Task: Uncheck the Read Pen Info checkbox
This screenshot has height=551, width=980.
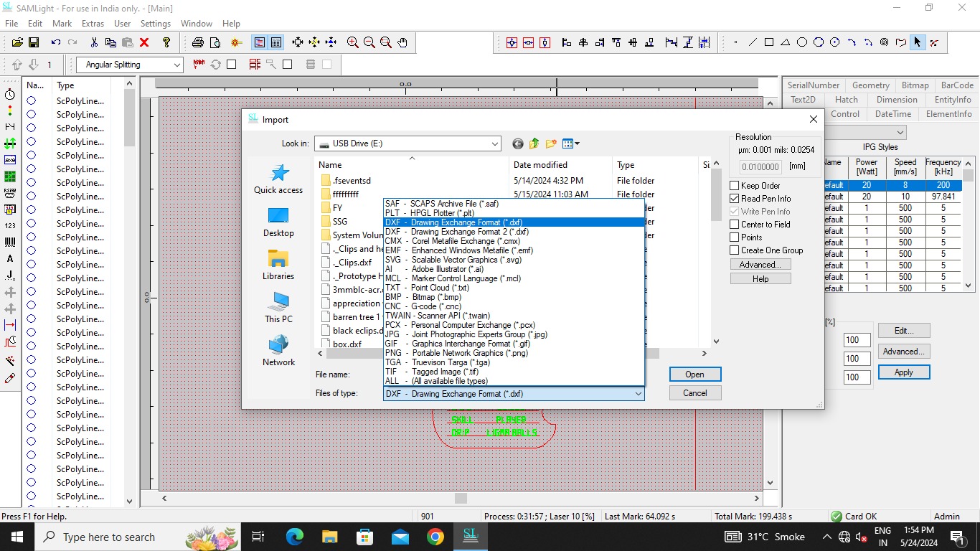Action: click(x=734, y=199)
